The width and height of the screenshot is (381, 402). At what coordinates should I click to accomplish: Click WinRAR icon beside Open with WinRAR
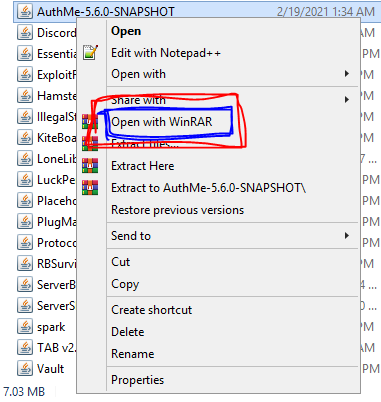point(90,121)
